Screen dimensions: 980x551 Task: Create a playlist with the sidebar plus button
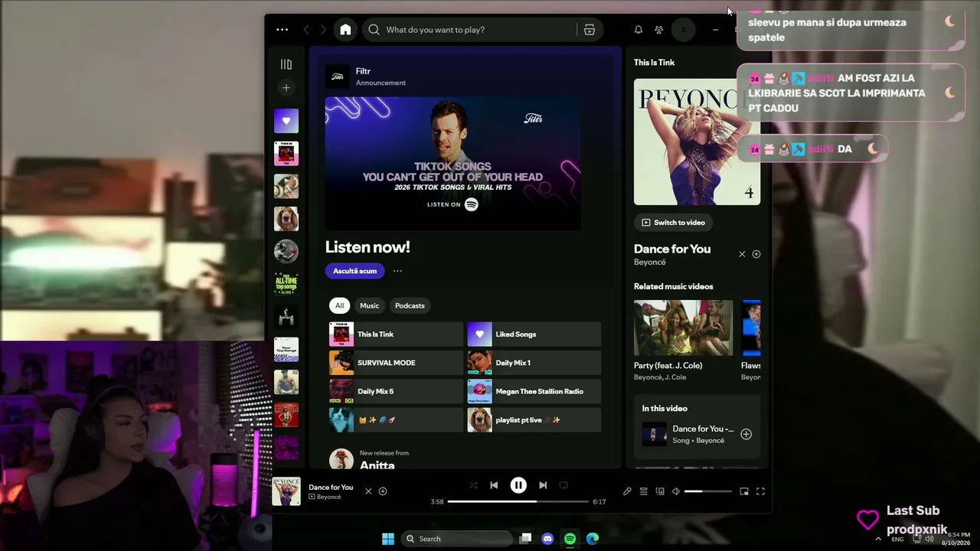click(x=286, y=88)
